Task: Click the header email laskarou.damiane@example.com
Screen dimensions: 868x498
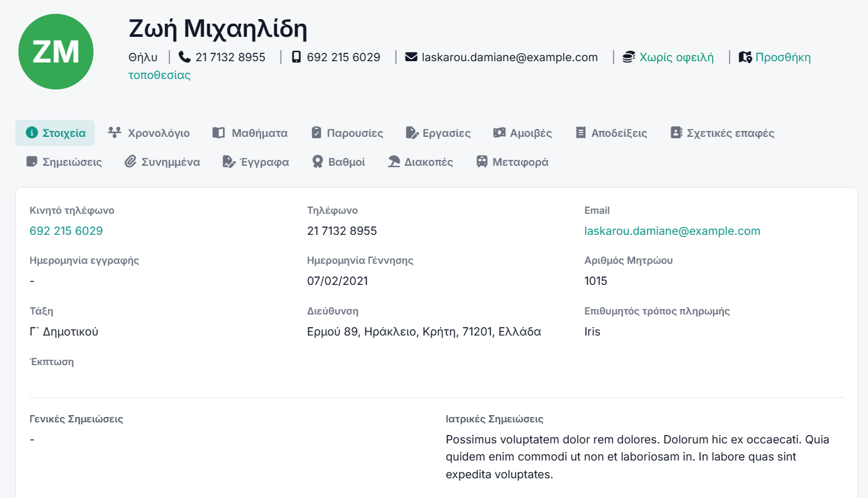Action: (x=510, y=57)
